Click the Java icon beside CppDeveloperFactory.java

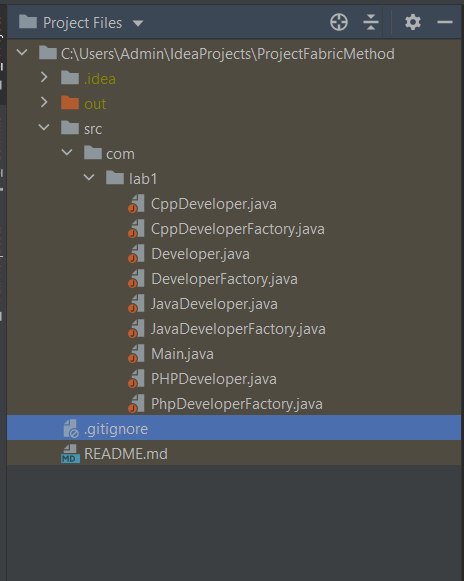(x=136, y=228)
